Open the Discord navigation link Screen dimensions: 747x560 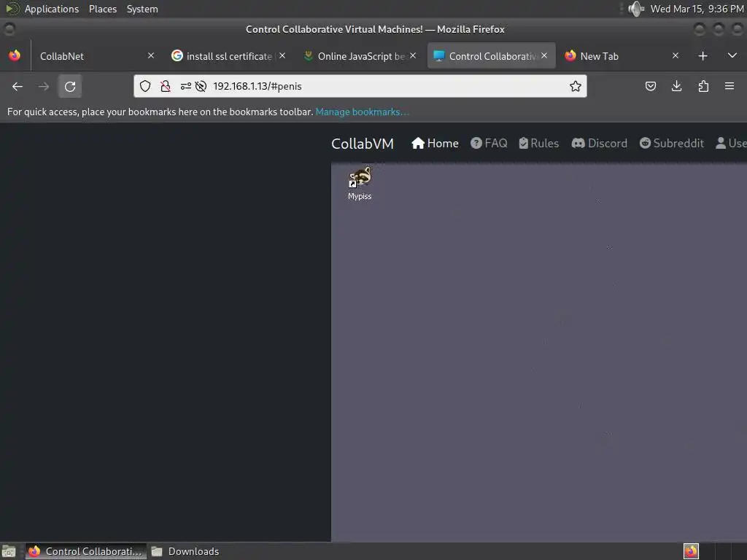(x=600, y=144)
